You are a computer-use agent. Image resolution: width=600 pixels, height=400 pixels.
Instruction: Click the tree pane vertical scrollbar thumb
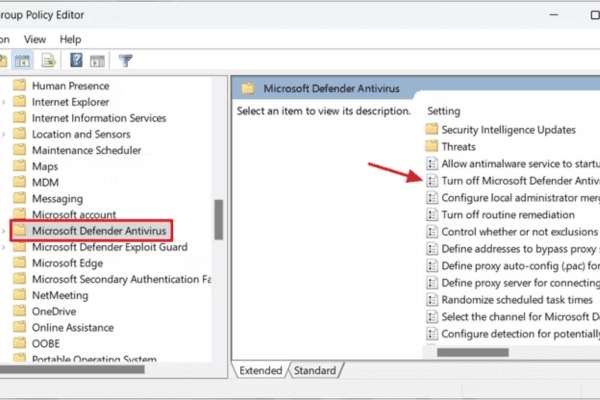[x=218, y=219]
